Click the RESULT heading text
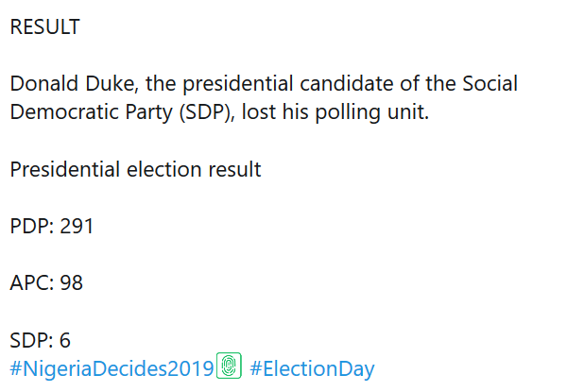 (44, 27)
